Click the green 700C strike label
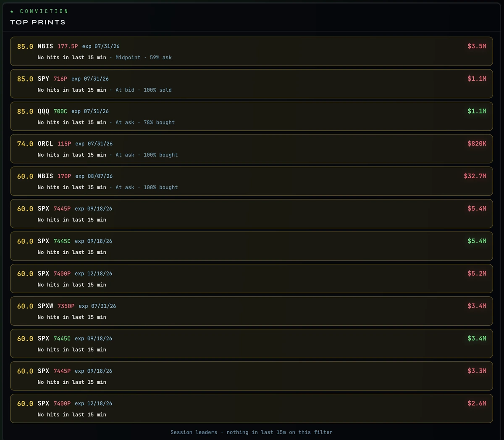This screenshot has height=440, width=504. pos(60,111)
